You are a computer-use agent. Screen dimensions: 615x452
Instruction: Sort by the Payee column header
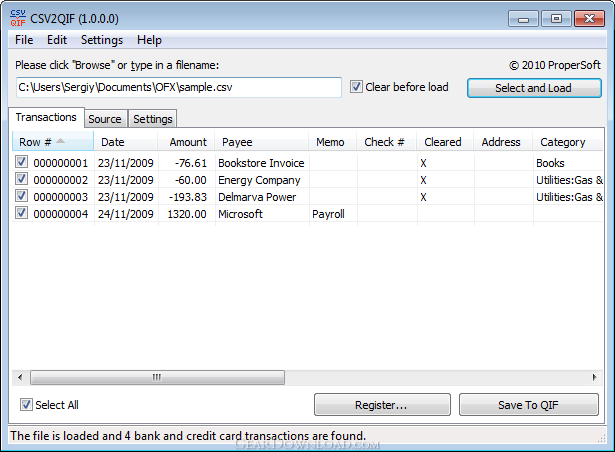point(262,142)
